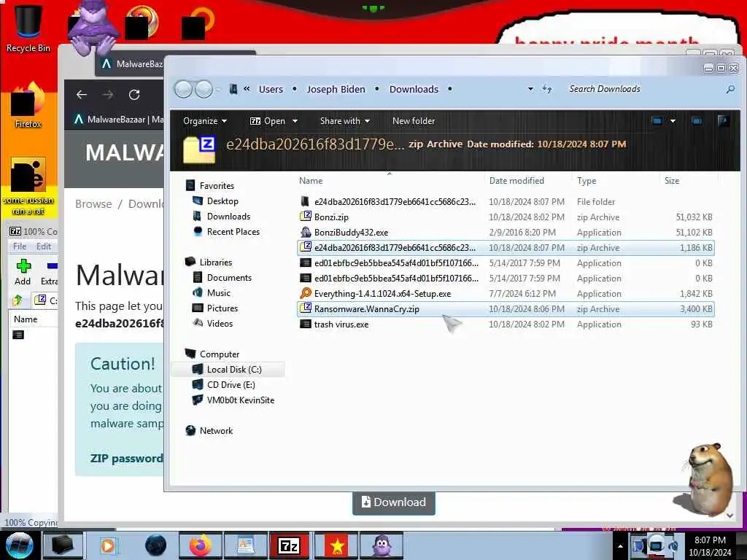Click the Windows Start orb
This screenshot has height=560, width=747.
19,545
